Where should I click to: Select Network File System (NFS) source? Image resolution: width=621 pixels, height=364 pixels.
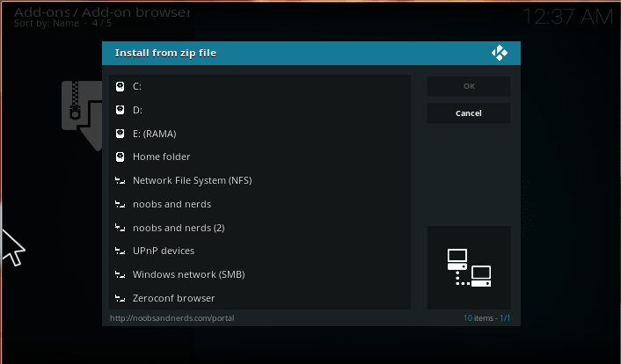tap(259, 180)
